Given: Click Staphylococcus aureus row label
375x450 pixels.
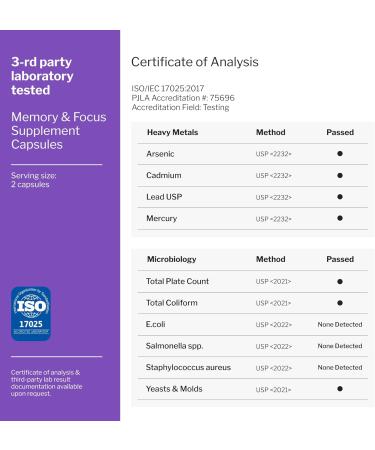Looking at the screenshot, I should (x=188, y=367).
